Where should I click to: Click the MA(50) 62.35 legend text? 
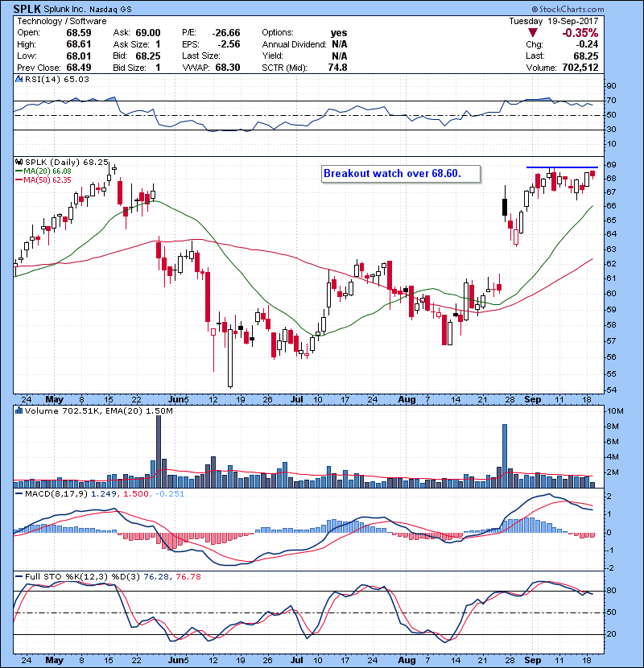point(47,180)
